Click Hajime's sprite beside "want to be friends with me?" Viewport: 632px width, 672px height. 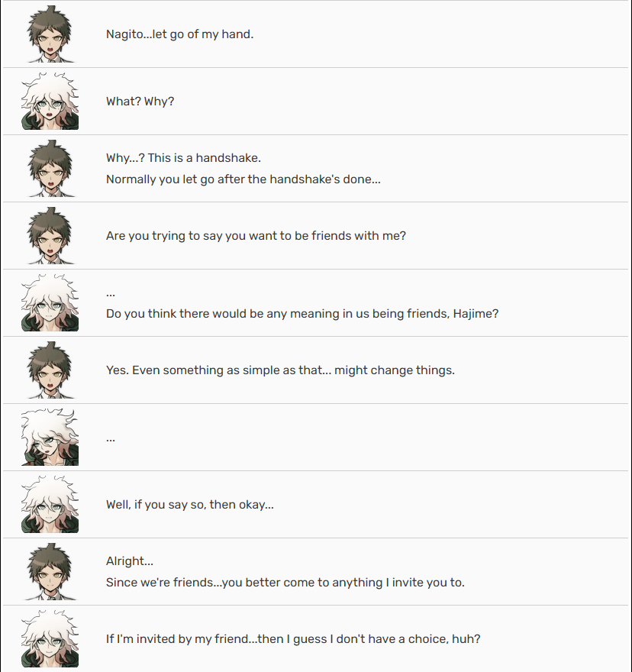point(50,236)
